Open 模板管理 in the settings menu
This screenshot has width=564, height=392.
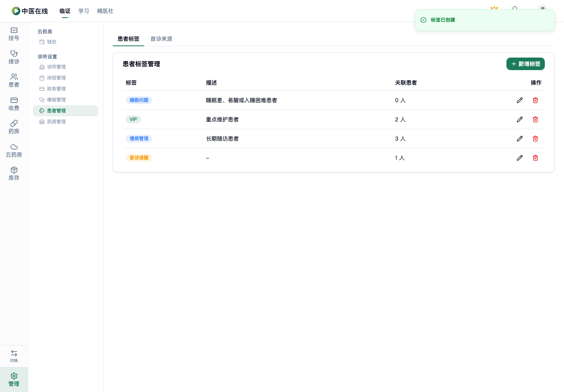[65, 100]
